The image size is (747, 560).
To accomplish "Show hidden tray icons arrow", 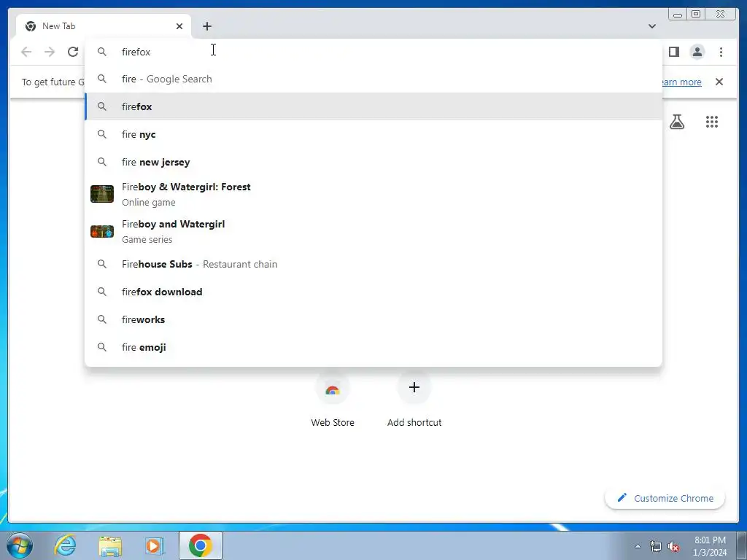I will point(638,546).
